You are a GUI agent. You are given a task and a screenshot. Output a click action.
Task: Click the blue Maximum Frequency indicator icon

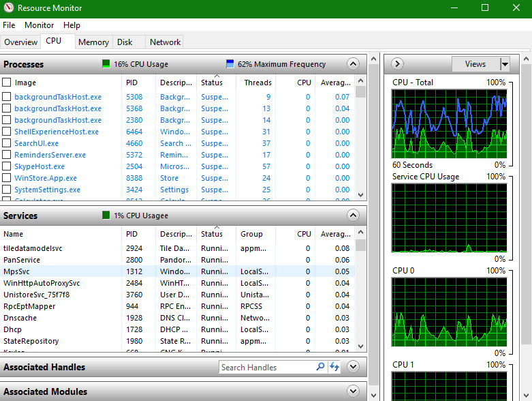(230, 64)
